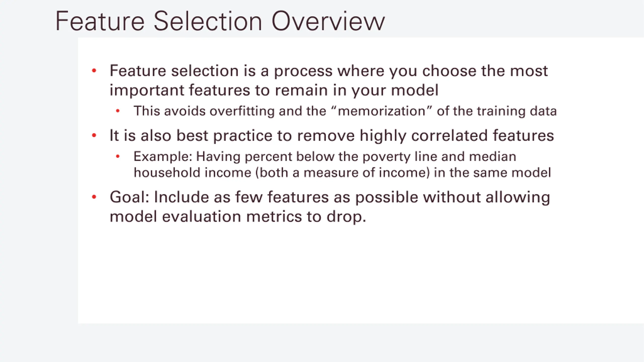
Task: Click the line "important features to remain"
Action: click(274, 90)
